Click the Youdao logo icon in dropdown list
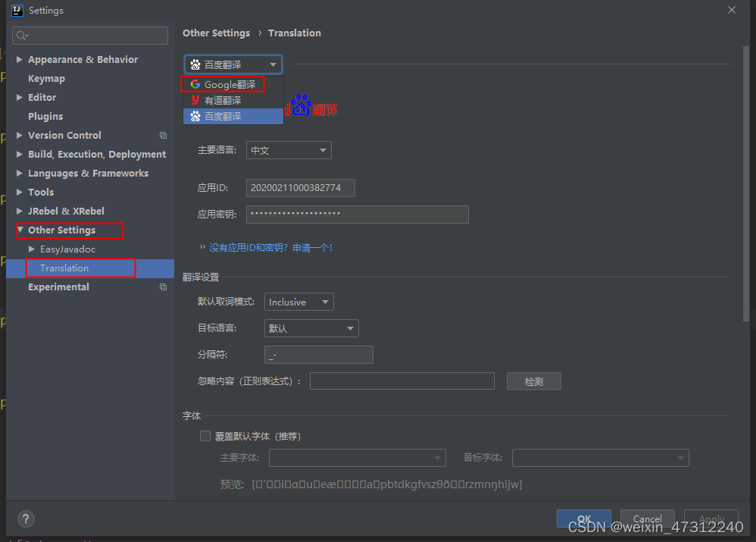756x542 pixels. (x=195, y=100)
